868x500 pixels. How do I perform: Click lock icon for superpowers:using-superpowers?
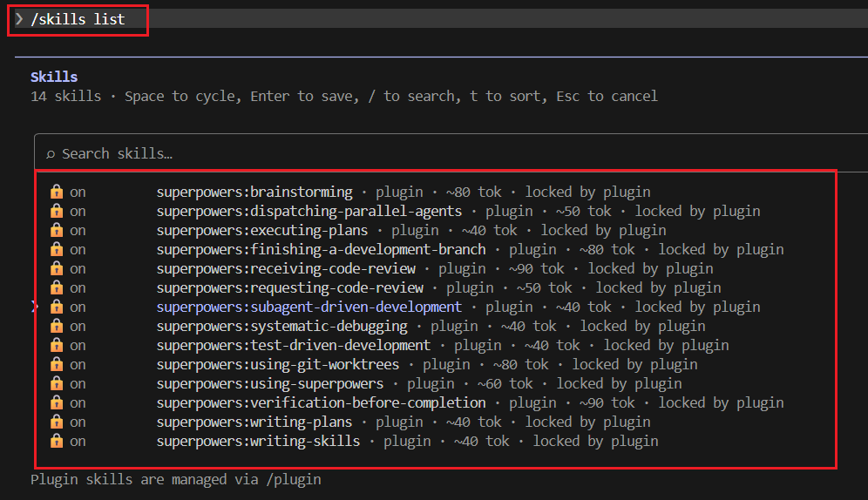coord(57,384)
